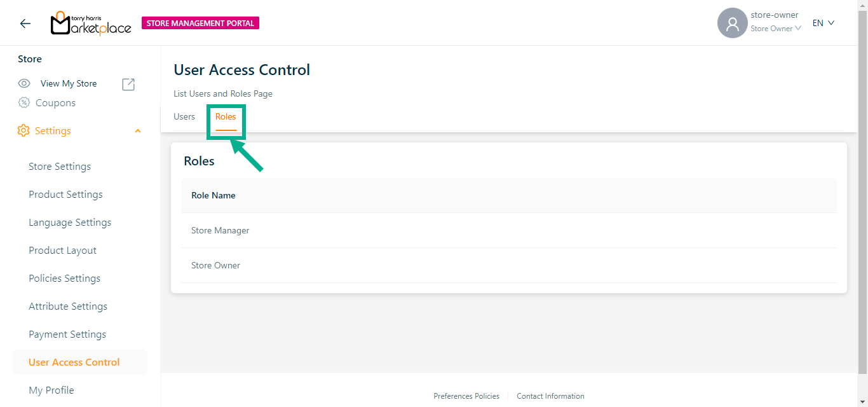This screenshot has height=407, width=868.
Task: Click the Preferences Policies link
Action: [466, 396]
